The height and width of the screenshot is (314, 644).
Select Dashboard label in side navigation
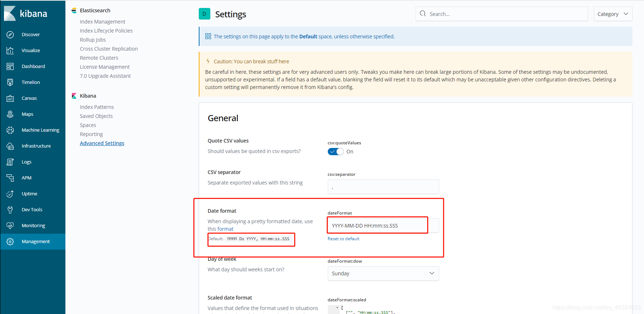(33, 67)
